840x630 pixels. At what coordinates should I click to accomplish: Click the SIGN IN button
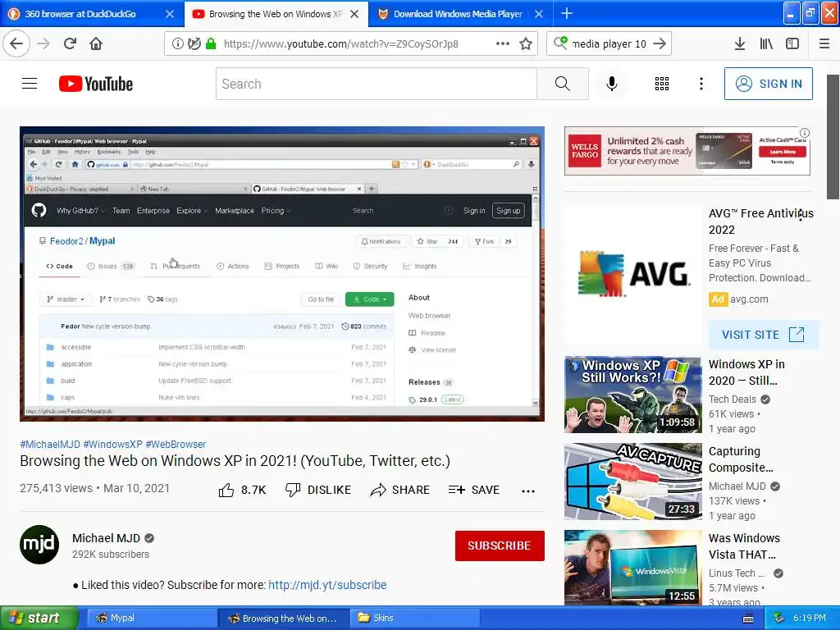(768, 84)
